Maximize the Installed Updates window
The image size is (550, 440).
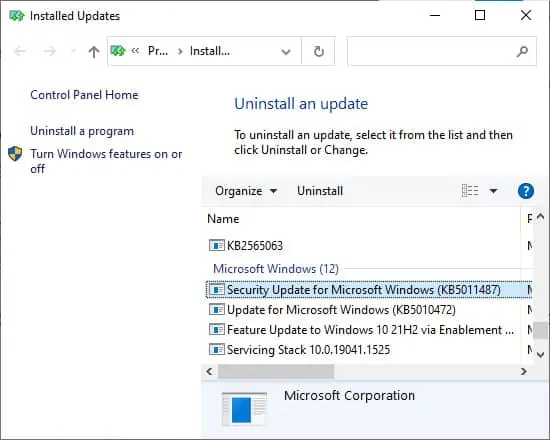[x=480, y=15]
